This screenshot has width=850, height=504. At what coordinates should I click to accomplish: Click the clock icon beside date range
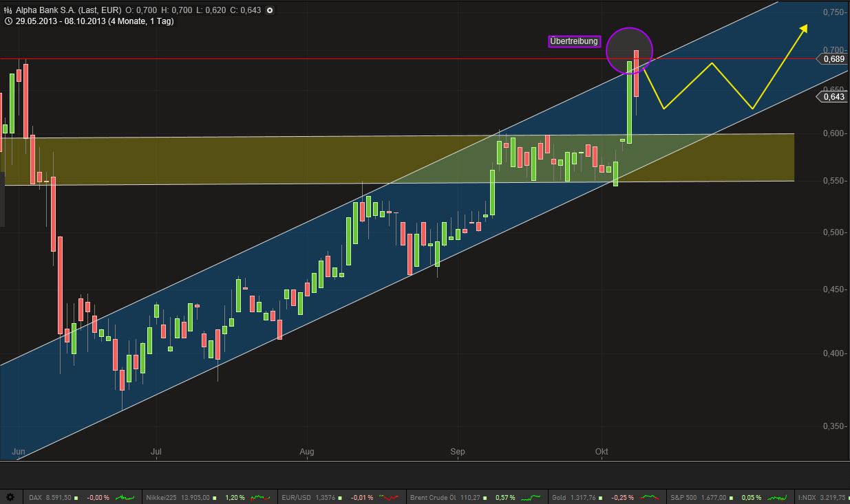tap(7, 21)
